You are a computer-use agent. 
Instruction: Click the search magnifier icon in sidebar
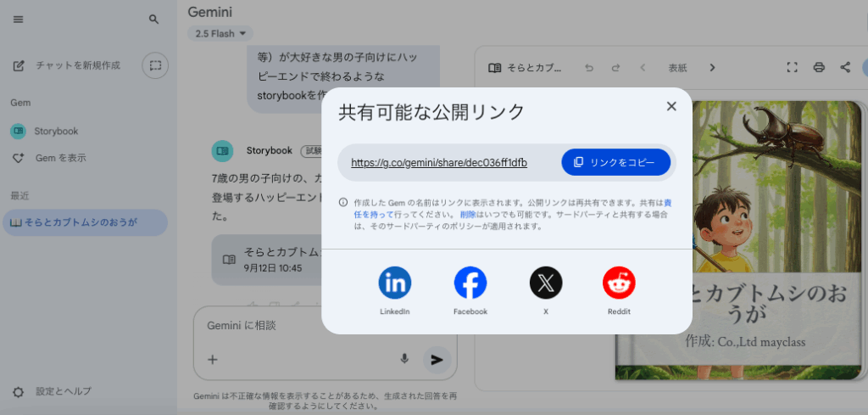point(154,20)
